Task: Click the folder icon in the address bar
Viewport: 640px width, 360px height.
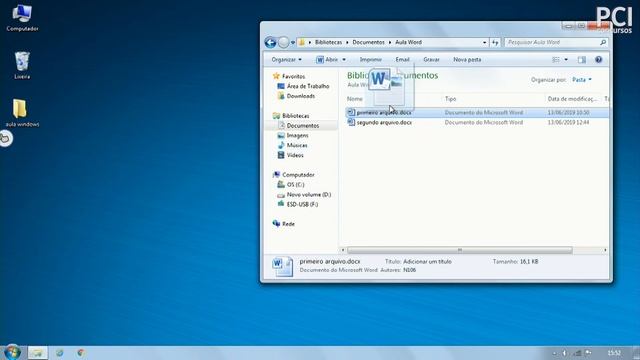Action: (x=302, y=42)
